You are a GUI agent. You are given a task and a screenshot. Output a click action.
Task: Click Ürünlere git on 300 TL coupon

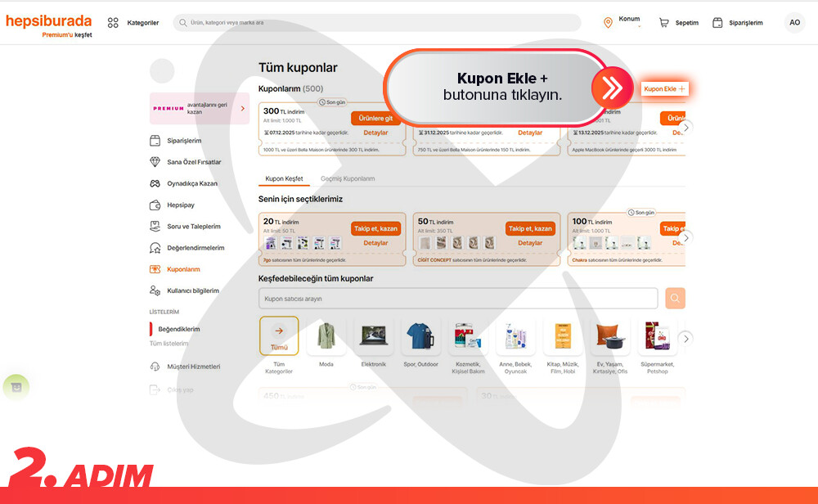click(x=375, y=118)
